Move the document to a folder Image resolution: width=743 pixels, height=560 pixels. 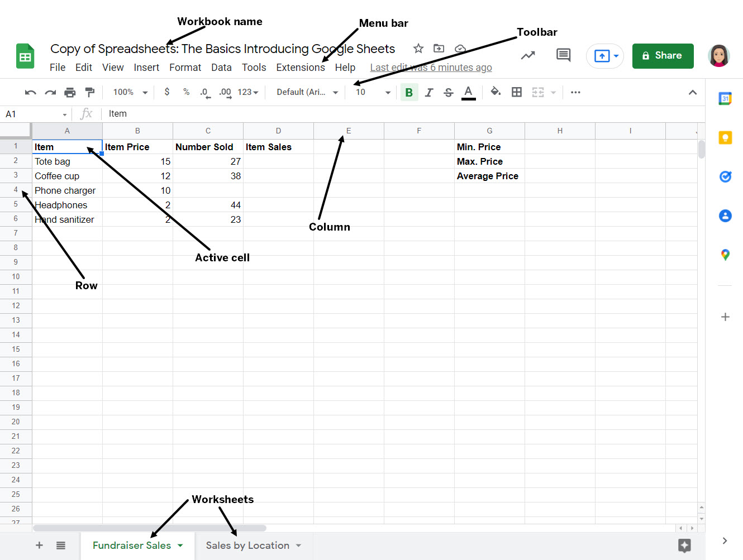tap(439, 49)
